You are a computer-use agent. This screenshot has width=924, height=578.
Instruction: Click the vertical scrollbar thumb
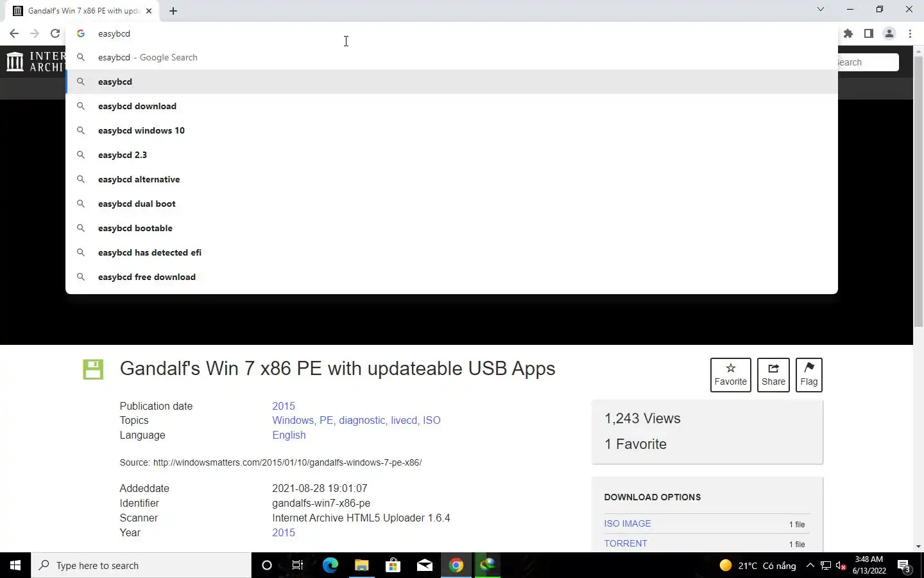[x=918, y=191]
